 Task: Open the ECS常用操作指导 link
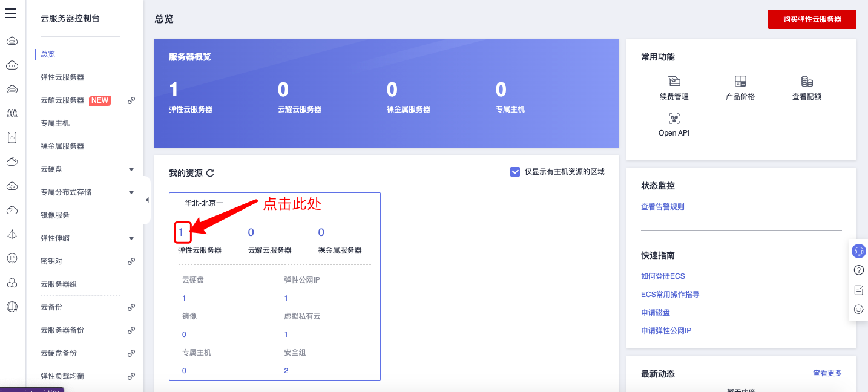670,295
